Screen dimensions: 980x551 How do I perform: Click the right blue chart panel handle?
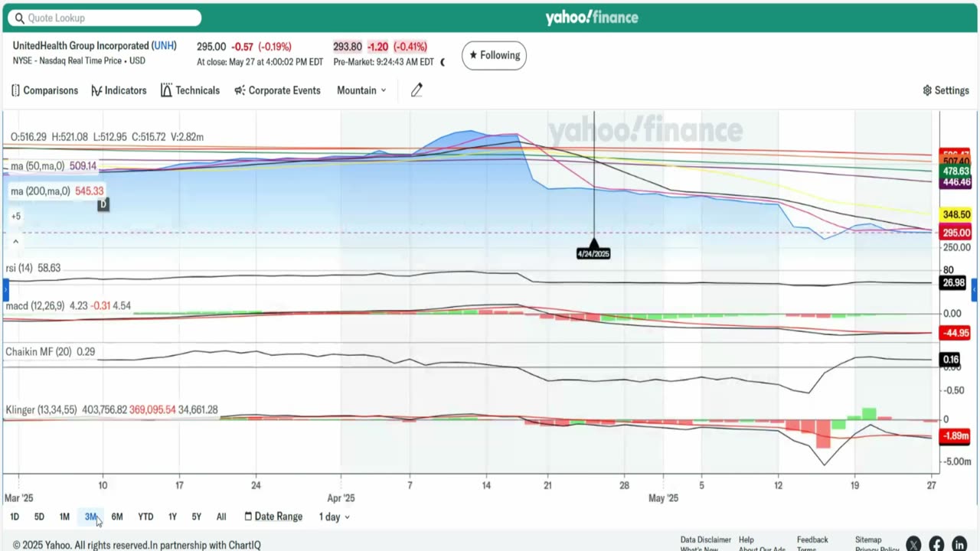coord(975,290)
